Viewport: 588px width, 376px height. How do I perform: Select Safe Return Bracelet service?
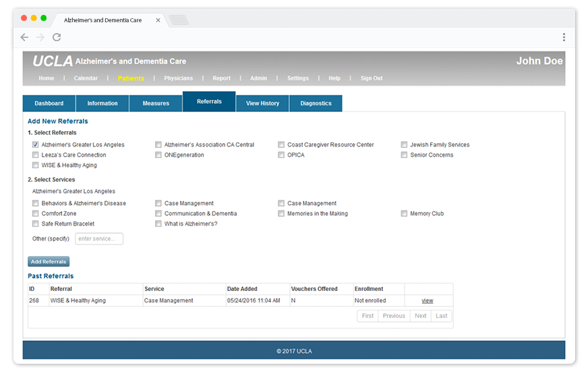coord(35,223)
